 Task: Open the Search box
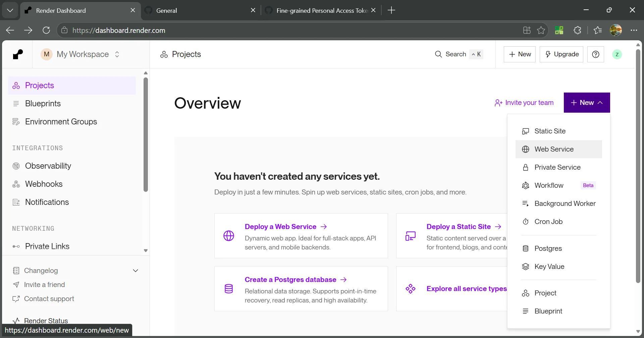click(x=459, y=54)
